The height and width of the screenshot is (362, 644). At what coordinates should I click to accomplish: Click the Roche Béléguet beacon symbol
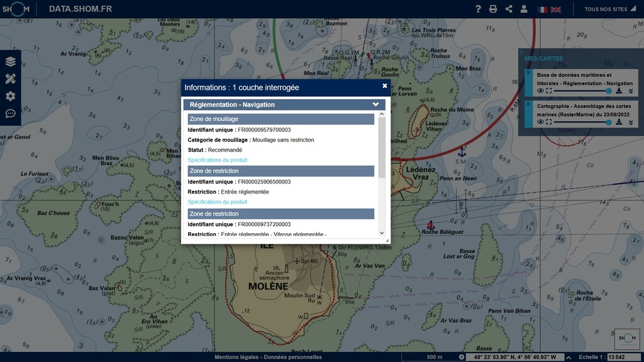(430, 225)
